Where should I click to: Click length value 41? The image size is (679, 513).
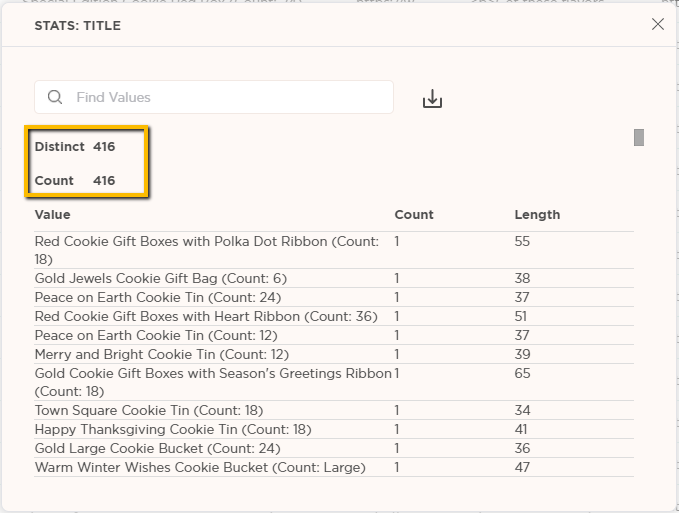pos(521,429)
